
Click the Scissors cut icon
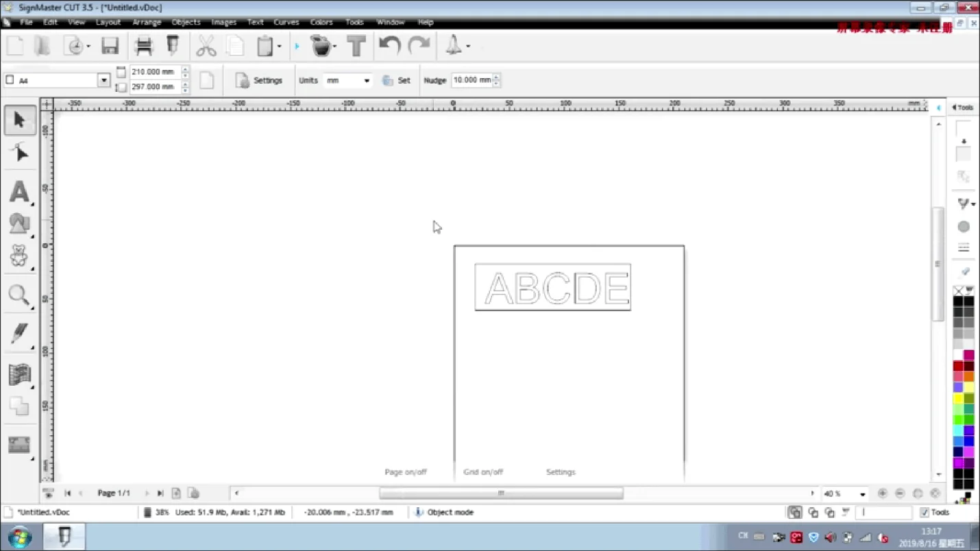[206, 45]
